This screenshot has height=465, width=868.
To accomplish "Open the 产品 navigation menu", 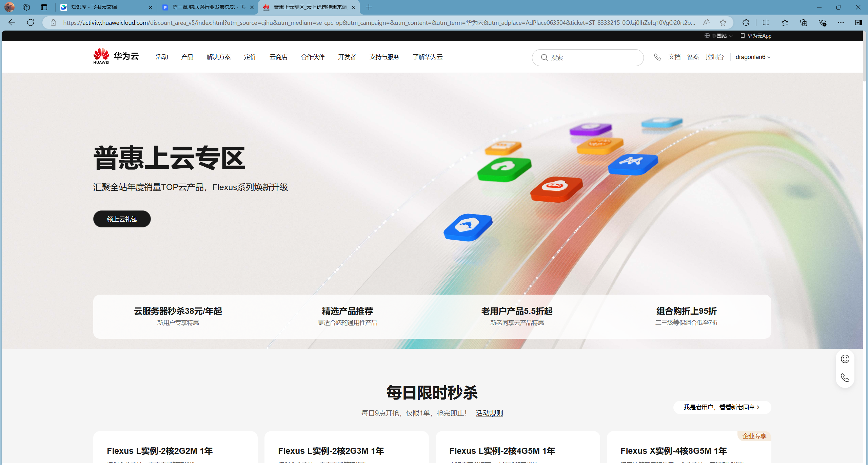I will coord(187,57).
